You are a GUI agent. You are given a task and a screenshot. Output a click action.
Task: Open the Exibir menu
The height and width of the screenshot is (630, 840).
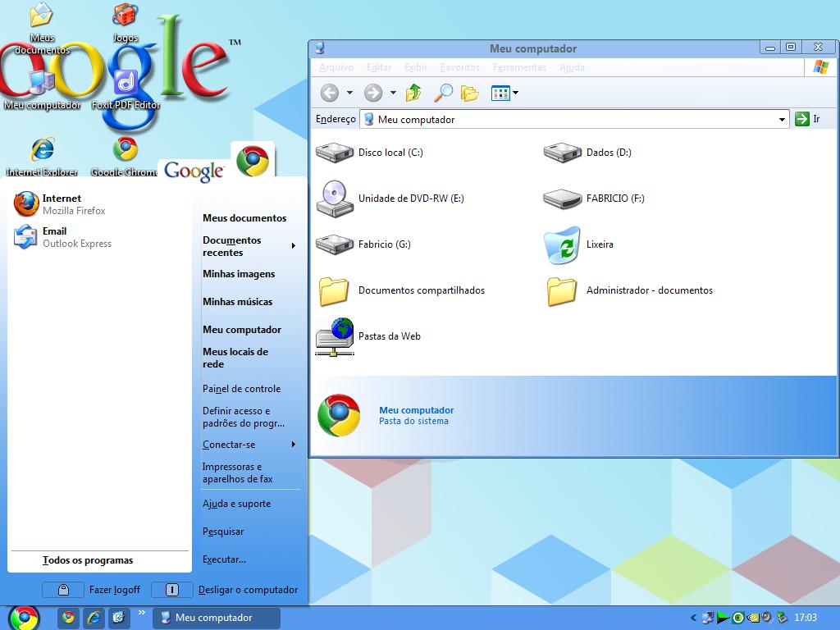point(416,67)
